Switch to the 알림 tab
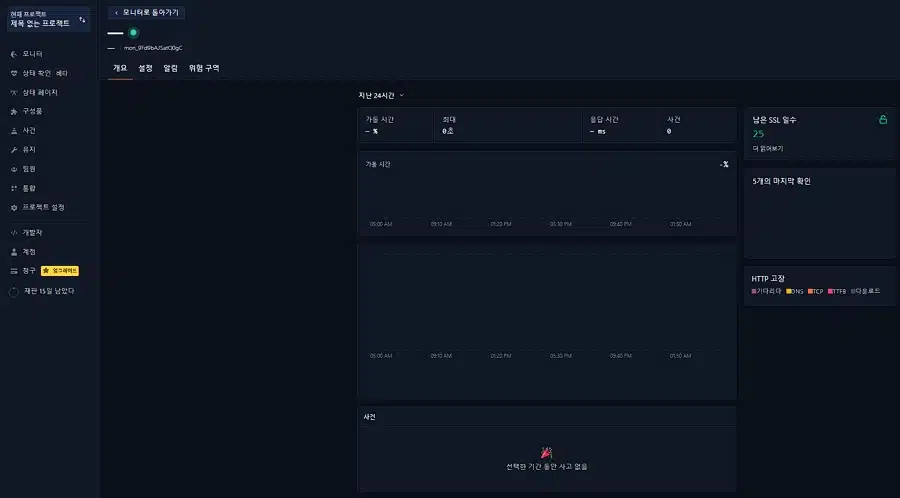 [170, 68]
